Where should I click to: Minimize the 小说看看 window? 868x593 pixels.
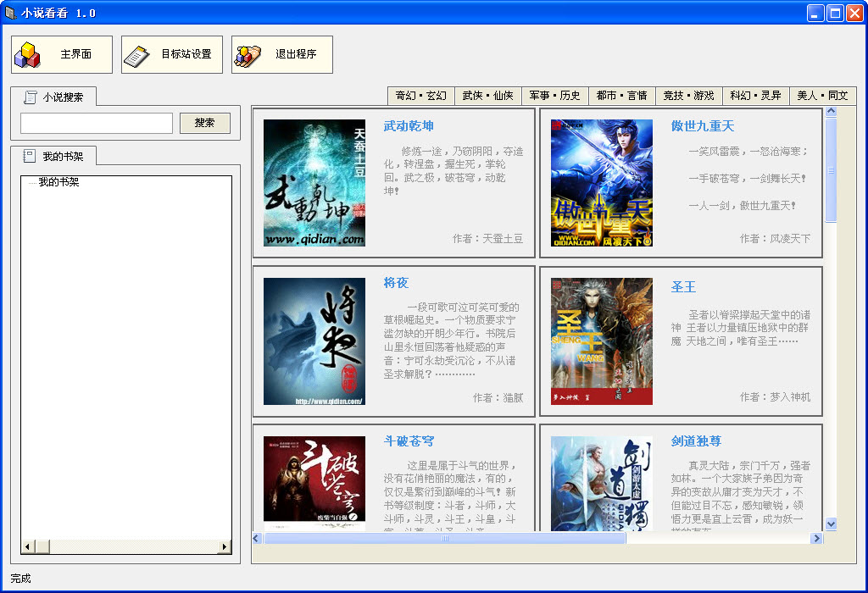[x=815, y=13]
